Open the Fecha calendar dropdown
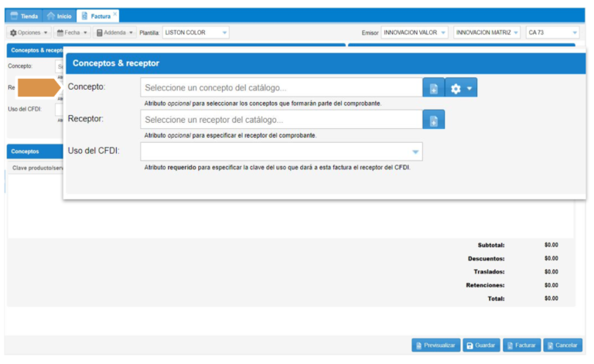 click(x=72, y=32)
